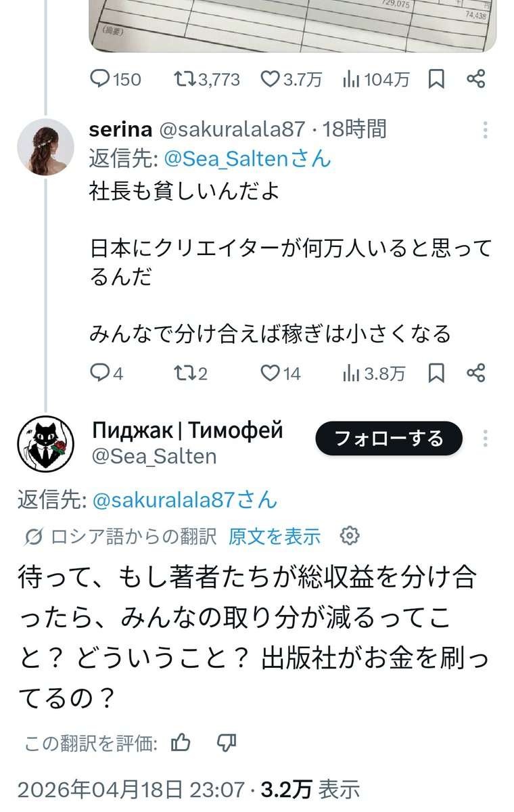The height and width of the screenshot is (812, 514).
Task: Open serina's profile avatar
Action: 45,147
